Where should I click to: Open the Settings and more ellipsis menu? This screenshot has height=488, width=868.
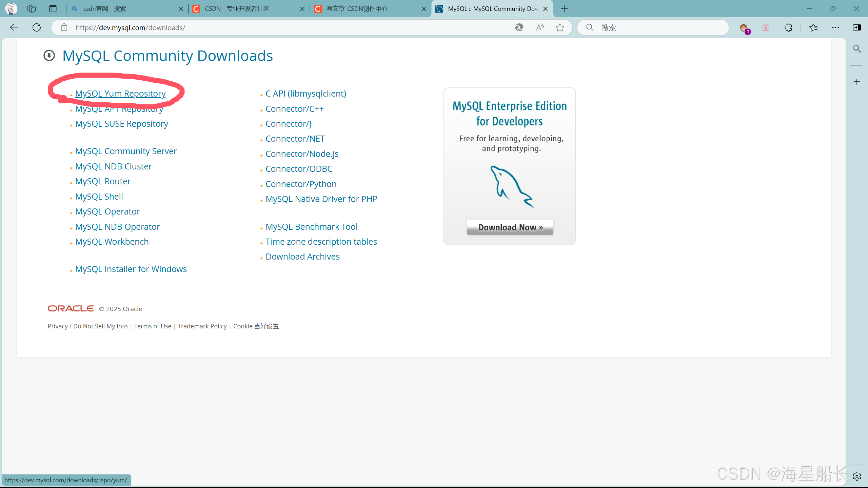(x=835, y=27)
